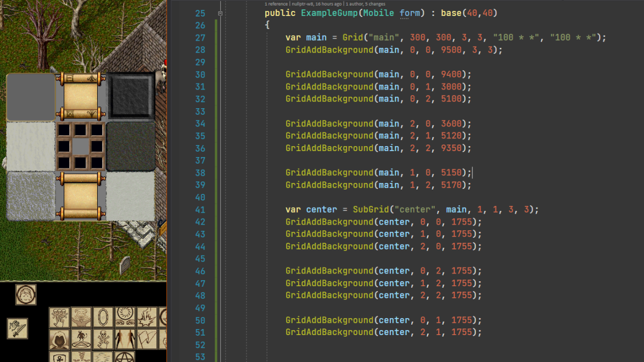Screen dimensions: 644x362
Task: Click the dark stone tile in gump's top-right
Action: (x=131, y=96)
